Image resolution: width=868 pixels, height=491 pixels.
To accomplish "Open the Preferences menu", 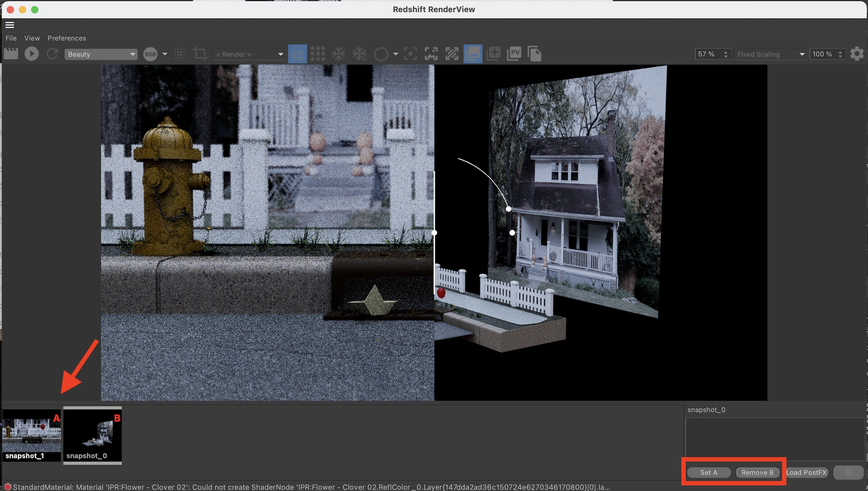I will tap(67, 38).
